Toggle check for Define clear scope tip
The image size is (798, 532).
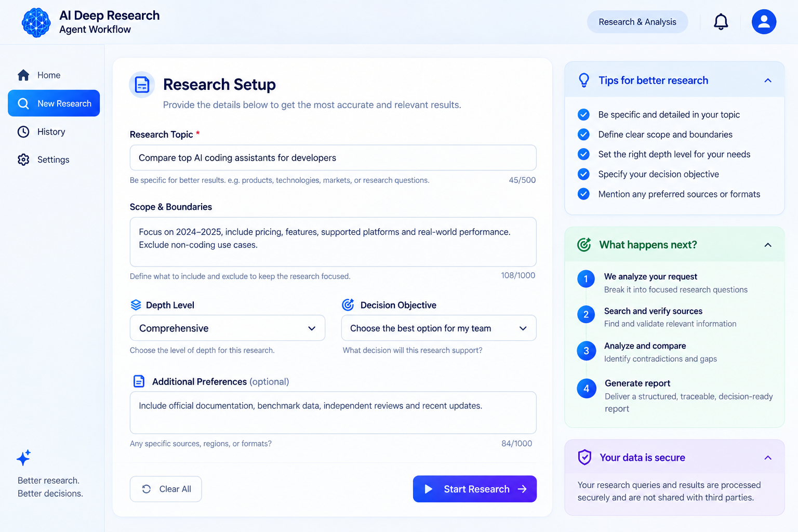click(584, 135)
